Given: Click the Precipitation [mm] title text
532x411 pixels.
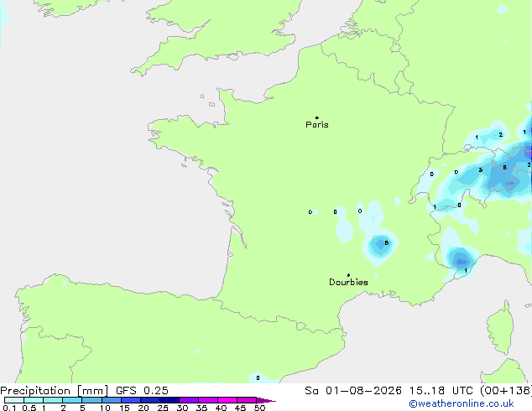Looking at the screenshot, I should (x=55, y=391).
